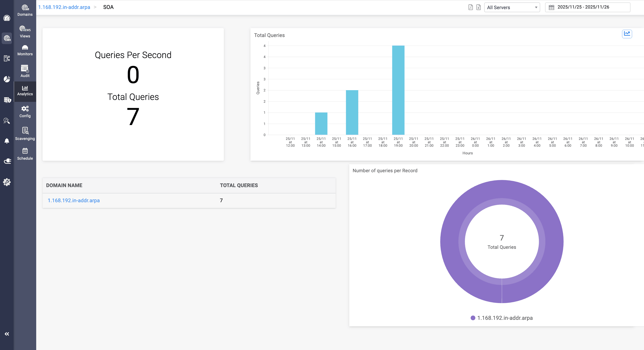This screenshot has width=644, height=350.
Task: Collapse the sidebar with double-chevron
Action: pos(7,334)
